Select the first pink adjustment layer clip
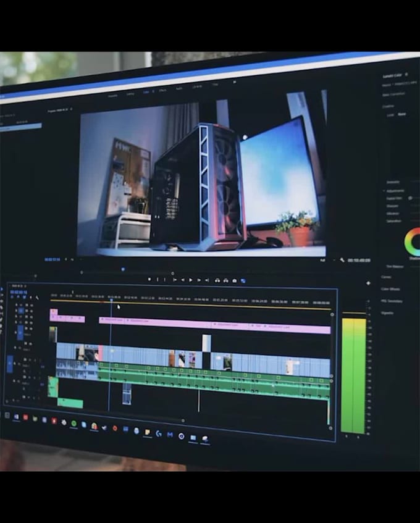This screenshot has height=523, width=420. point(67,319)
